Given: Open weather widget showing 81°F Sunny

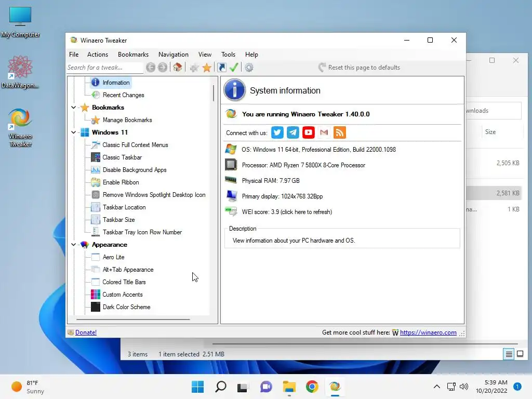Looking at the screenshot, I should (x=28, y=387).
